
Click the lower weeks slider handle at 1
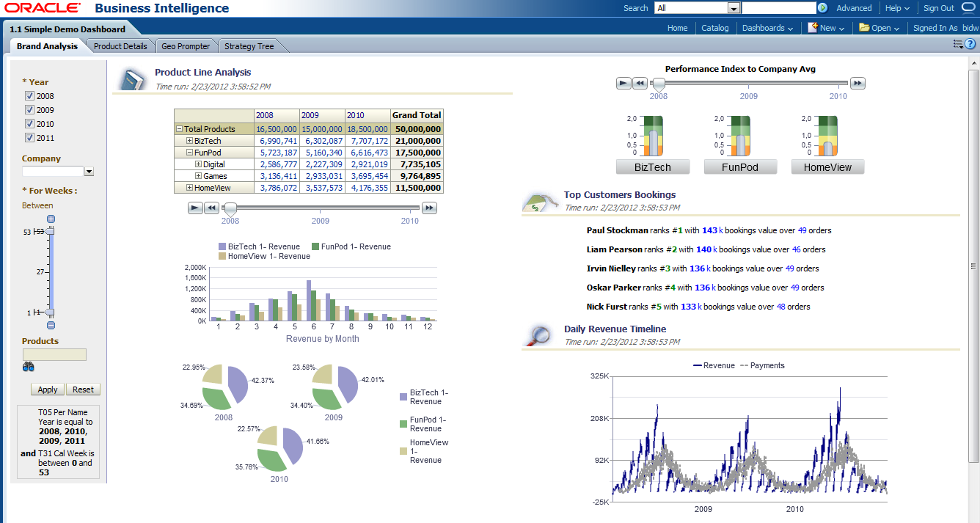[x=50, y=312]
